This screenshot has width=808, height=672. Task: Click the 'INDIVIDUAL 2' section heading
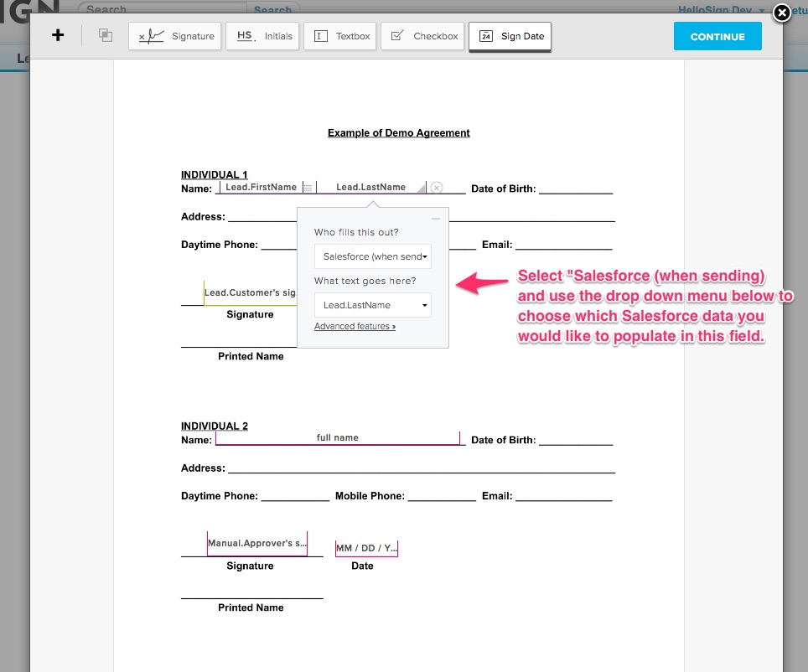215,426
